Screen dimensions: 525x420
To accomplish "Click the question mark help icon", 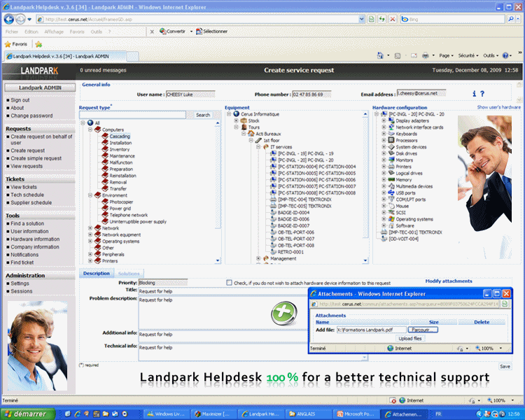I will (482, 94).
